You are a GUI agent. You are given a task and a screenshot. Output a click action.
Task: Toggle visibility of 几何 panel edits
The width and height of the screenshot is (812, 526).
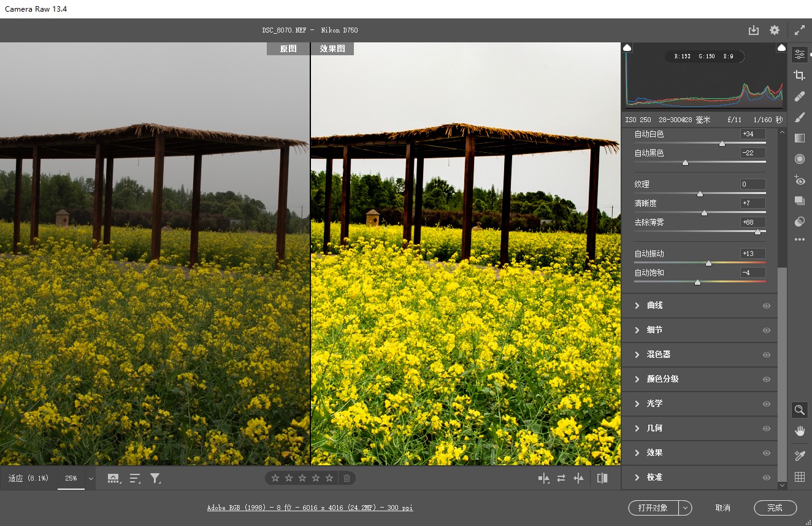pos(766,428)
